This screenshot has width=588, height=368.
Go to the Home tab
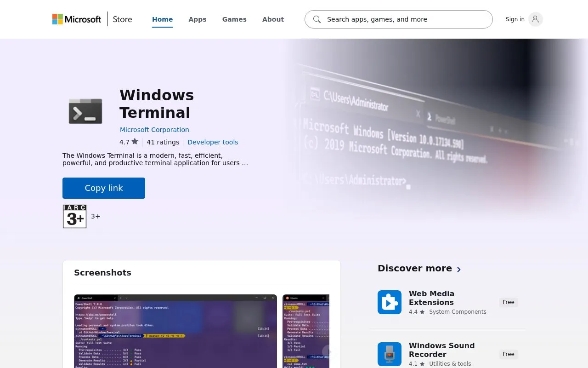point(163,19)
